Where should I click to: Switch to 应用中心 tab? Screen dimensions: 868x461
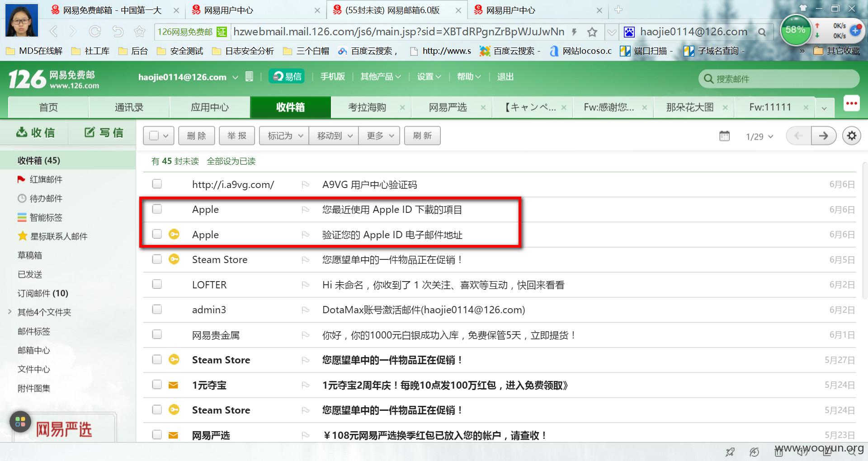[210, 108]
